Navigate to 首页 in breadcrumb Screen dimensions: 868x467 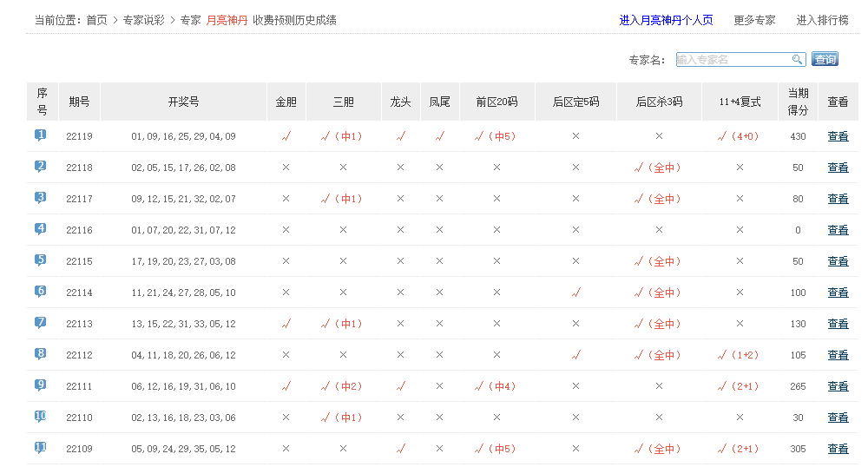point(97,20)
